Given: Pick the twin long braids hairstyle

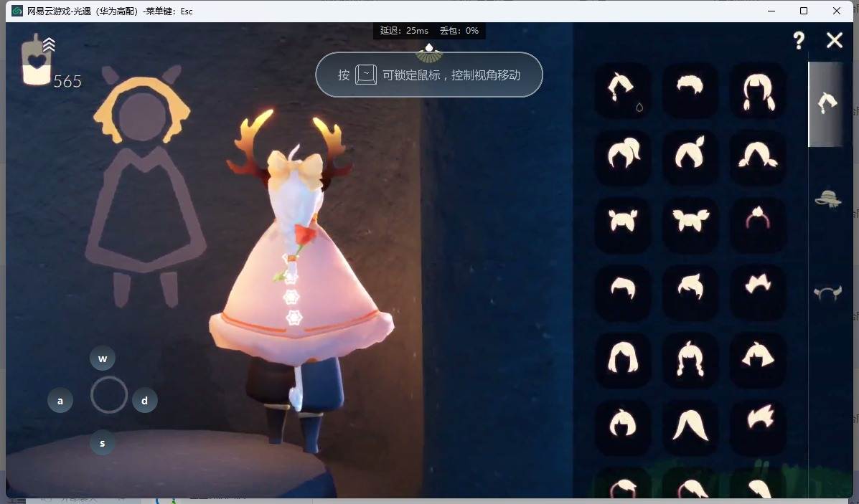Looking at the screenshot, I should (x=759, y=90).
